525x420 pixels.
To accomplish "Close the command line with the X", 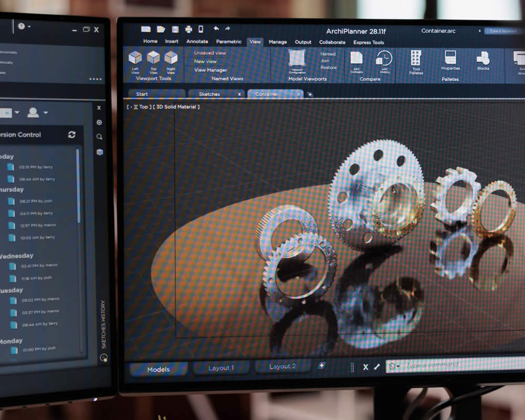I will pos(365,367).
